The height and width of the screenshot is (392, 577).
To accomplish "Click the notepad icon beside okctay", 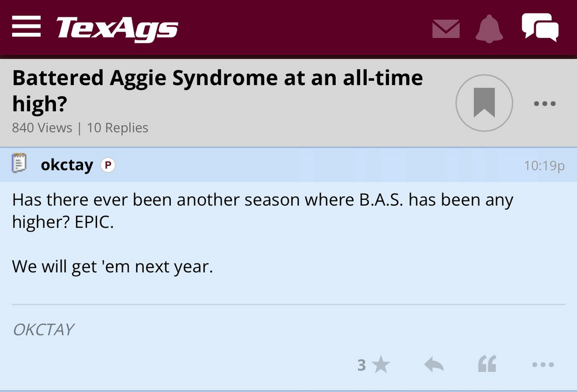I will pyautogui.click(x=20, y=165).
